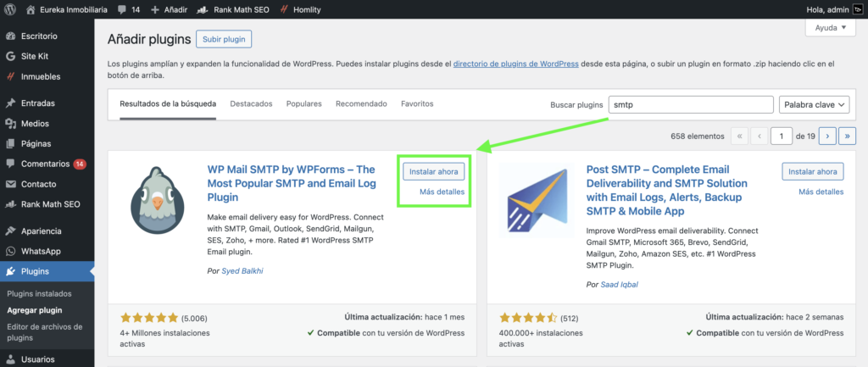Switch to the Recomendado tab
868x367 pixels.
(361, 103)
